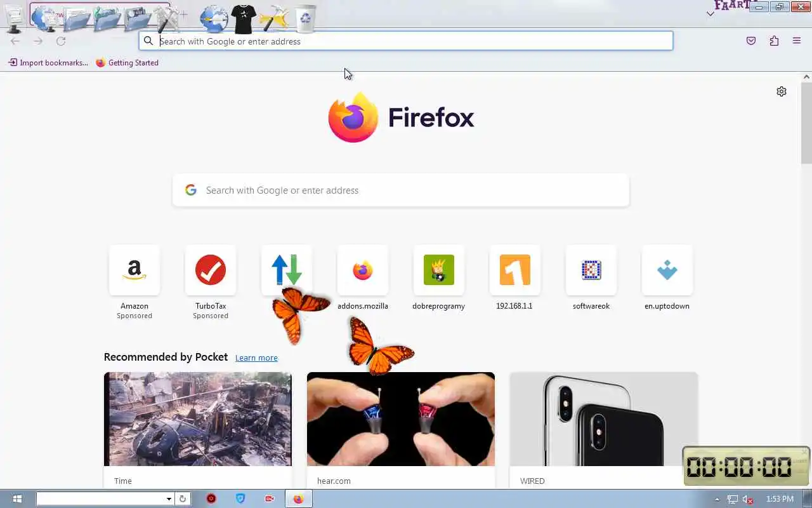The height and width of the screenshot is (508, 812).
Task: Open the taskbar address box dropdown arrow
Action: tap(169, 499)
